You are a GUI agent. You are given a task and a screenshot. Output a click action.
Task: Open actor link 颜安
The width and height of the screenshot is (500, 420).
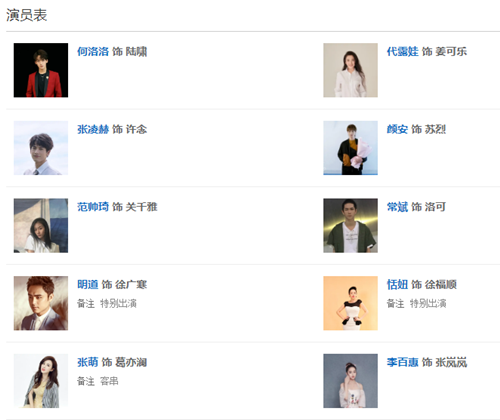[x=397, y=129]
